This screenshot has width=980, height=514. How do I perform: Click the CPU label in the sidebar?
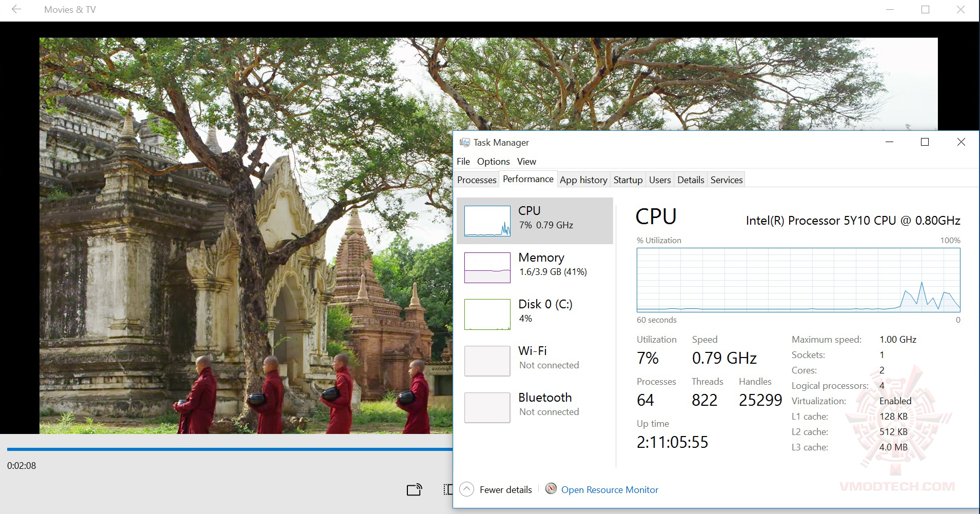pyautogui.click(x=530, y=211)
